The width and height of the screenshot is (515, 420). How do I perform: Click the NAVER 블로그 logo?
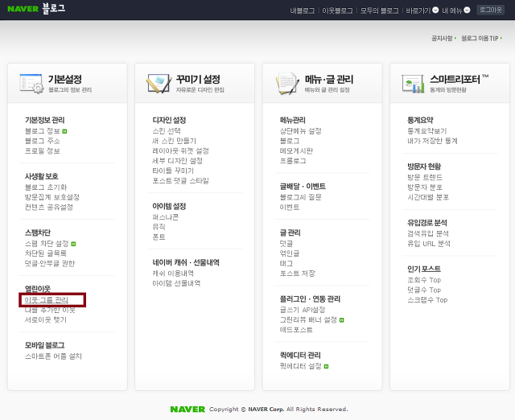coord(36,9)
